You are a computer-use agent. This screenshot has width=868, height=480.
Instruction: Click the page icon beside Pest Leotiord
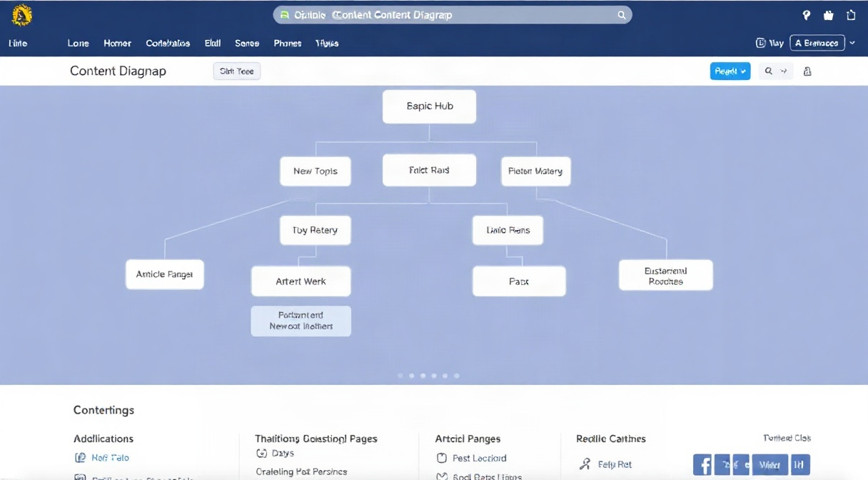click(441, 459)
